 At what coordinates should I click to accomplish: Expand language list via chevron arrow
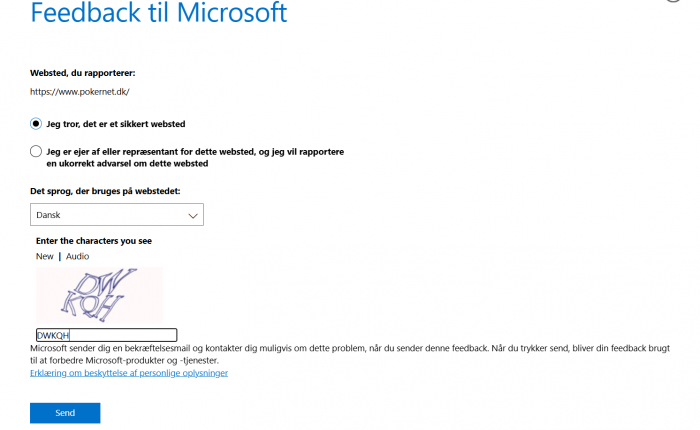193,216
